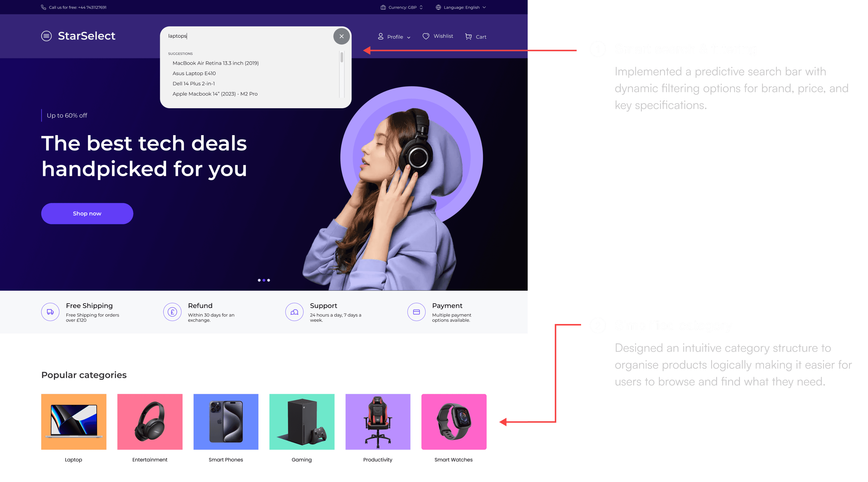
Task: Click the Refund pound sign icon
Action: coord(172,312)
